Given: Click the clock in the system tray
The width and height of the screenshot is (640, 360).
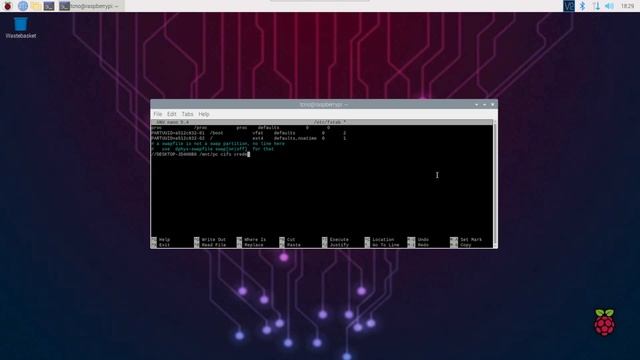Looking at the screenshot, I should point(627,6).
